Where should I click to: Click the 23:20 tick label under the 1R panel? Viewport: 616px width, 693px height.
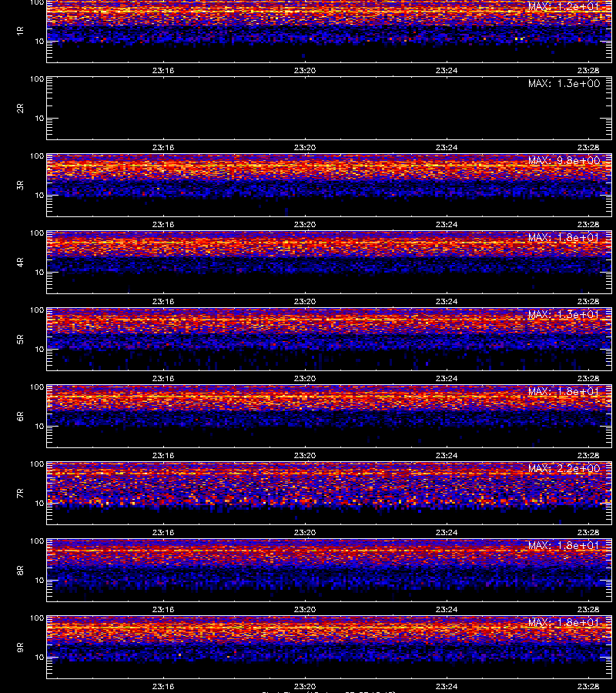pos(305,70)
